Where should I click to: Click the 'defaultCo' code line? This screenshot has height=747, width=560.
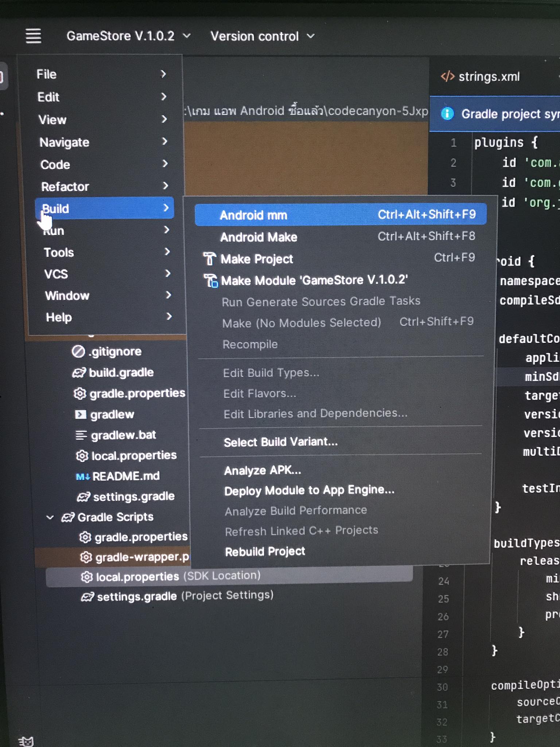[x=529, y=339]
